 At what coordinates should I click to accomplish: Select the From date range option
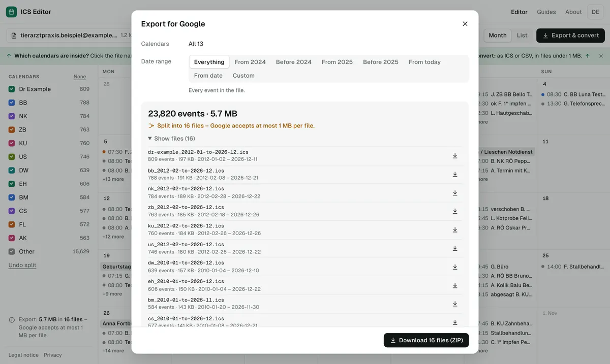(x=208, y=76)
